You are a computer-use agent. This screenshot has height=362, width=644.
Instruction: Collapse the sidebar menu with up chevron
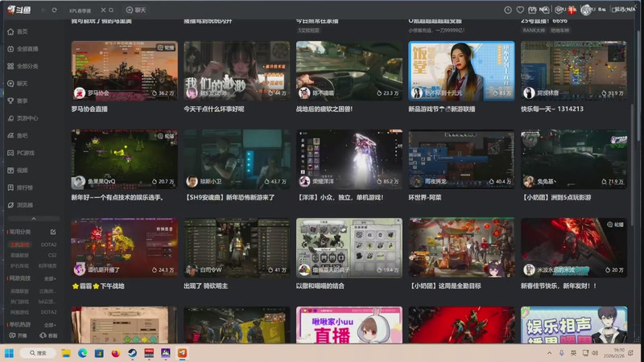coord(34,219)
